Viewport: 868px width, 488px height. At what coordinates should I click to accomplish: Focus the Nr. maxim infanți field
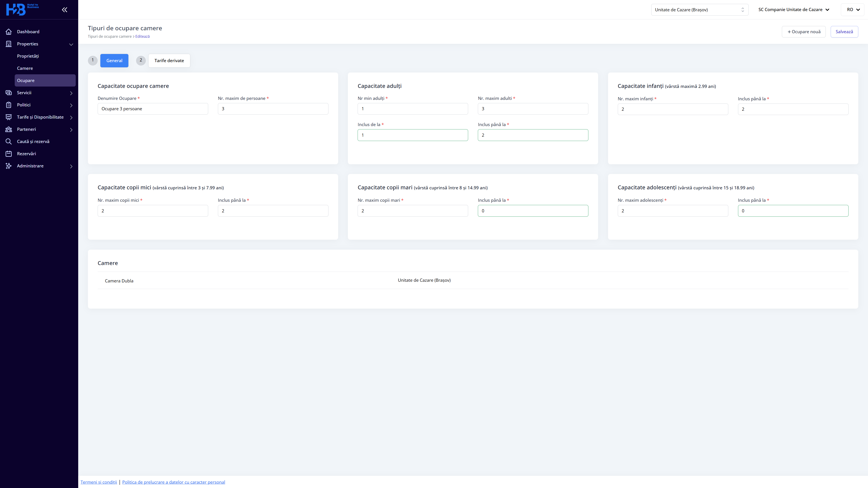click(673, 109)
